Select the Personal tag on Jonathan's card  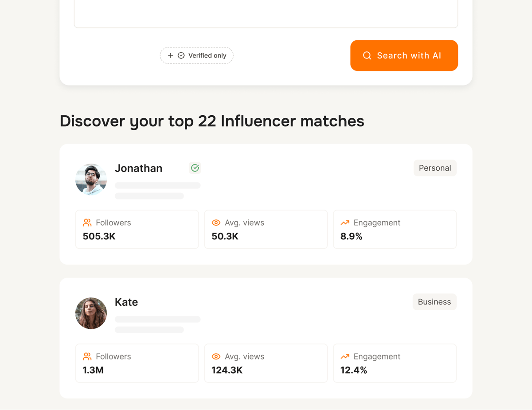(435, 168)
